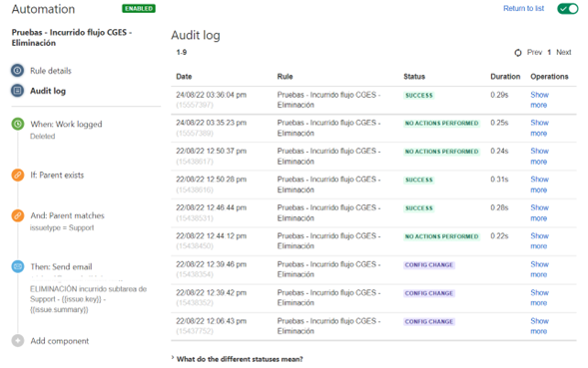The height and width of the screenshot is (368, 588).
Task: Click the Audit log sidebar icon
Action: click(x=17, y=91)
